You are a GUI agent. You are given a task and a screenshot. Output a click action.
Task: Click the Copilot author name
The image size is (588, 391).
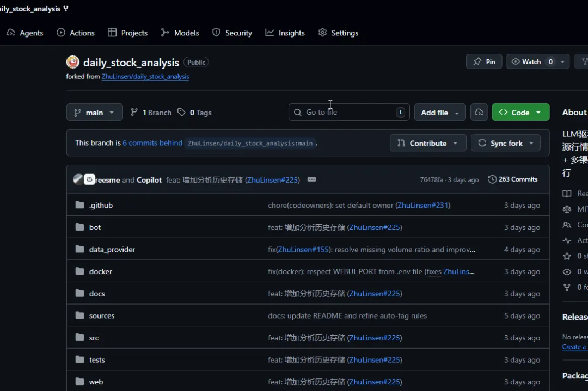[x=149, y=180]
